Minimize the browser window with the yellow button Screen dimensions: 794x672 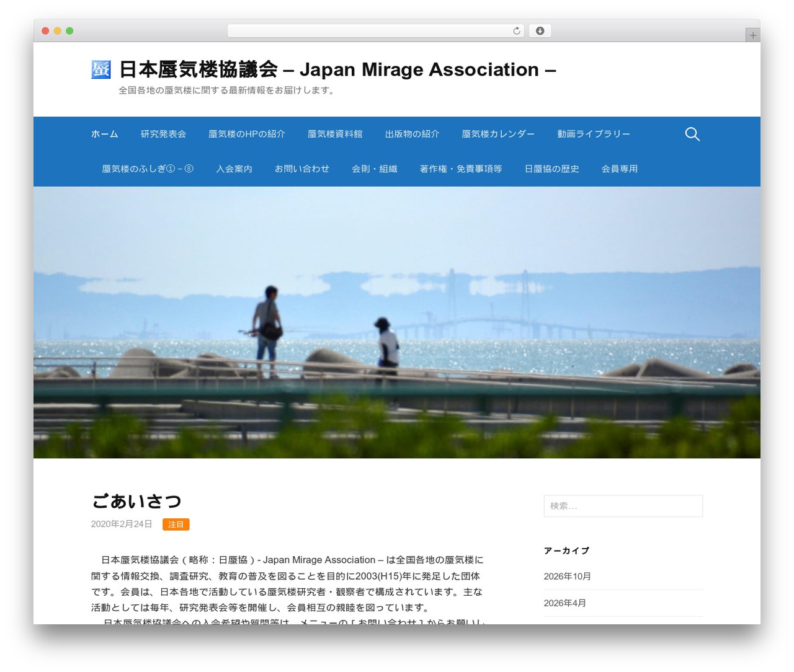(x=58, y=31)
